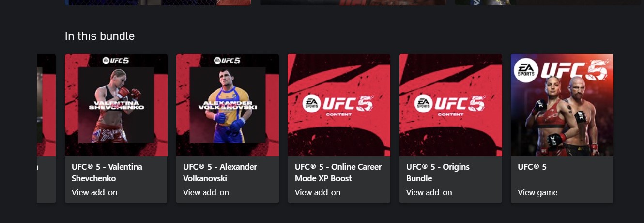Click the 'UFC® 5 - Alexander Volkanovski' title text
644x223 pixels.
(x=220, y=173)
